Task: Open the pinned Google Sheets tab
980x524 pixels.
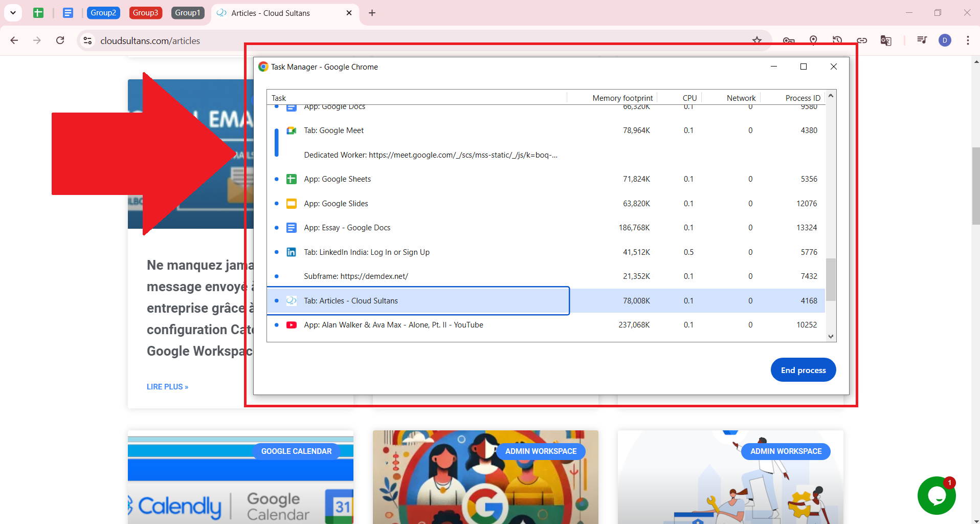Action: pyautogui.click(x=38, y=13)
